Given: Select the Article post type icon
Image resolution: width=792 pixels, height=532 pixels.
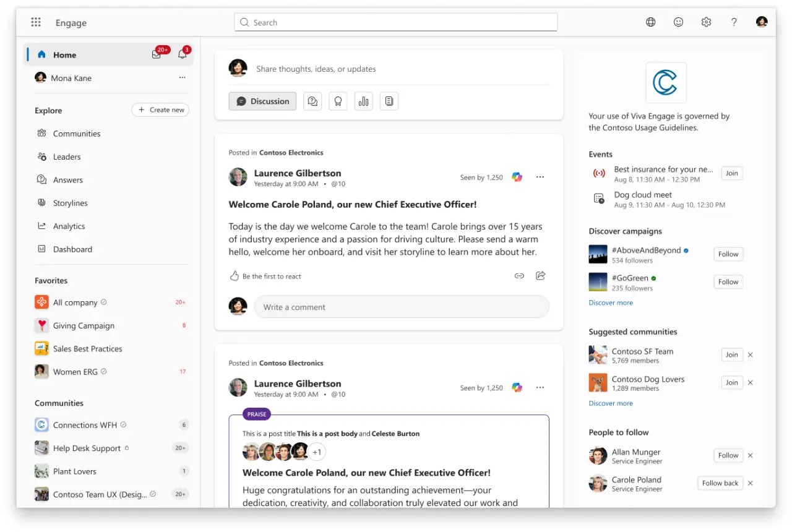Looking at the screenshot, I should pyautogui.click(x=389, y=101).
